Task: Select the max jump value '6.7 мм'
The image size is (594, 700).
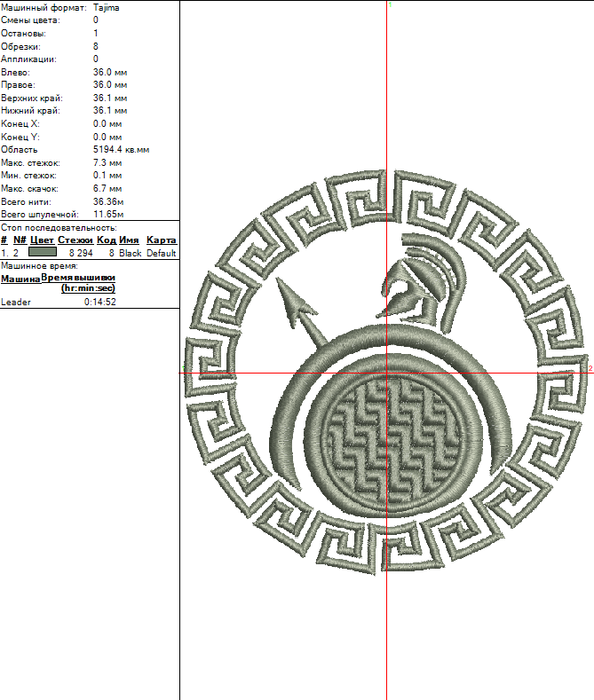Action: pos(107,189)
